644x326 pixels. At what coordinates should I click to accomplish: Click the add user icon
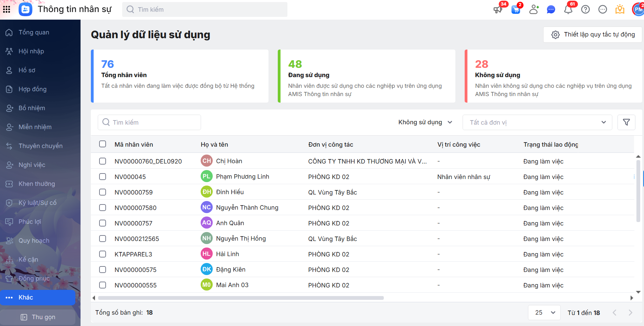point(534,9)
